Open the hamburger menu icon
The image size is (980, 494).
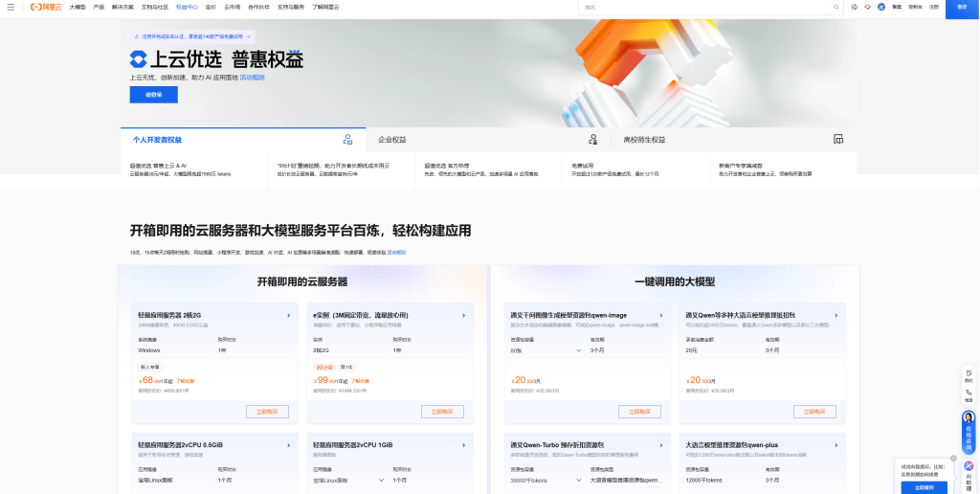[x=10, y=7]
